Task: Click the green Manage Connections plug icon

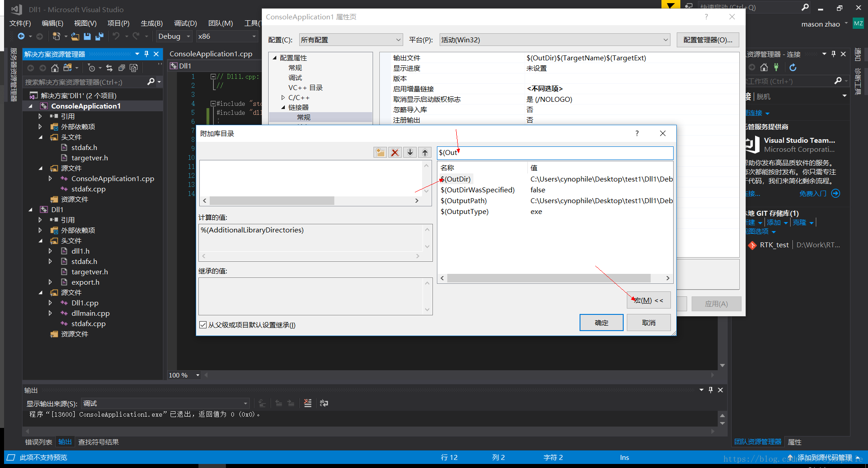Action: coord(776,67)
